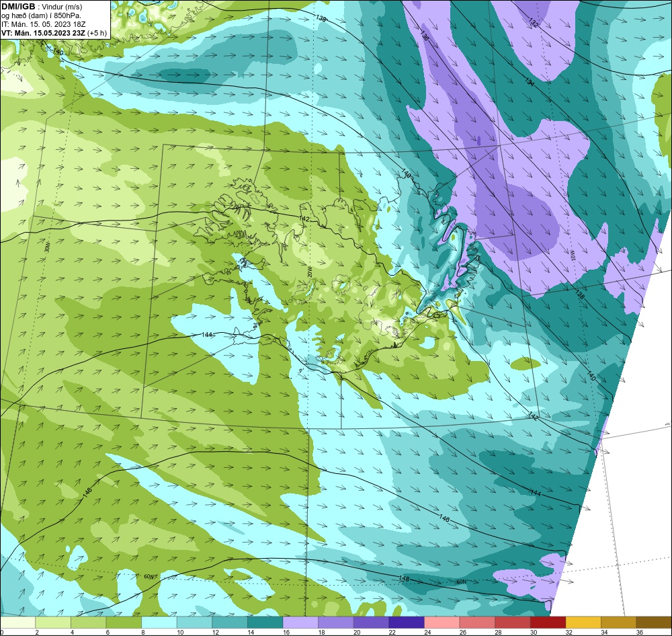The height and width of the screenshot is (636, 672).
Task: Click the "DMI/IGB : Vindur (m/s)" title line
Action: (x=42, y=7)
